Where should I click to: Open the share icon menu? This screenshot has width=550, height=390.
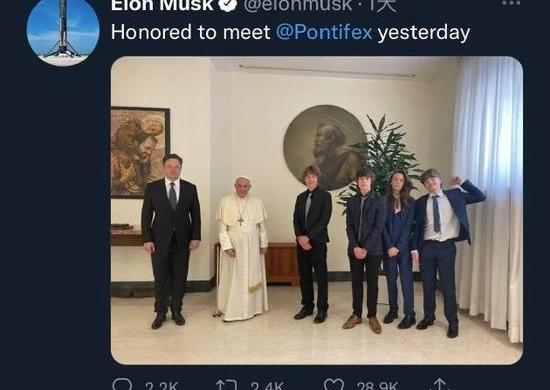(440, 385)
